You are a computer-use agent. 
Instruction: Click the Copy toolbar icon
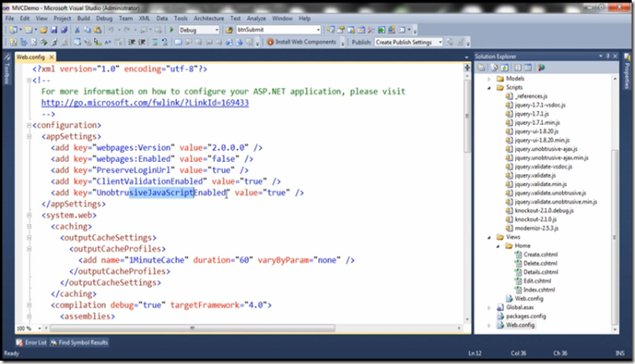tap(87, 30)
